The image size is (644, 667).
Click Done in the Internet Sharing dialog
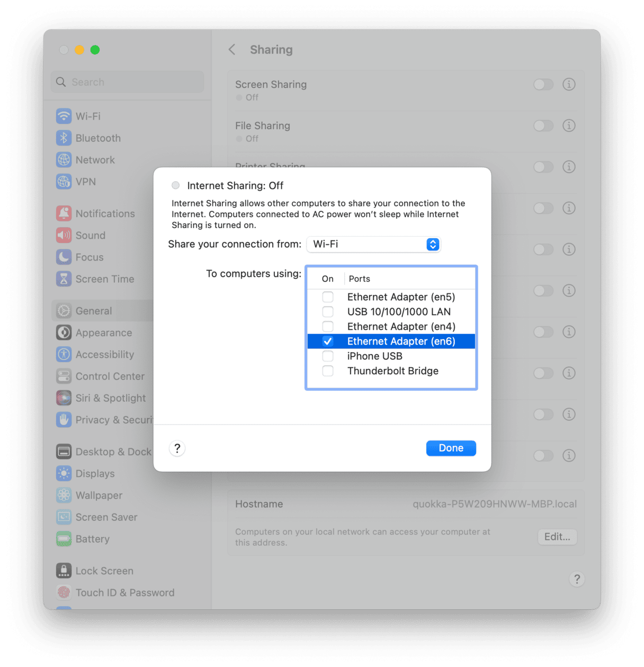coord(451,448)
